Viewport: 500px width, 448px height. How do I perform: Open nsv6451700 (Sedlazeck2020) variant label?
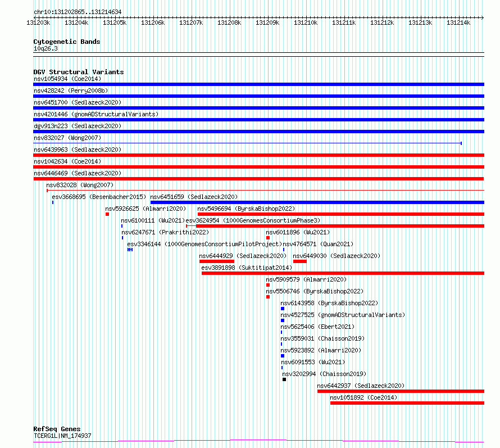[x=78, y=102]
